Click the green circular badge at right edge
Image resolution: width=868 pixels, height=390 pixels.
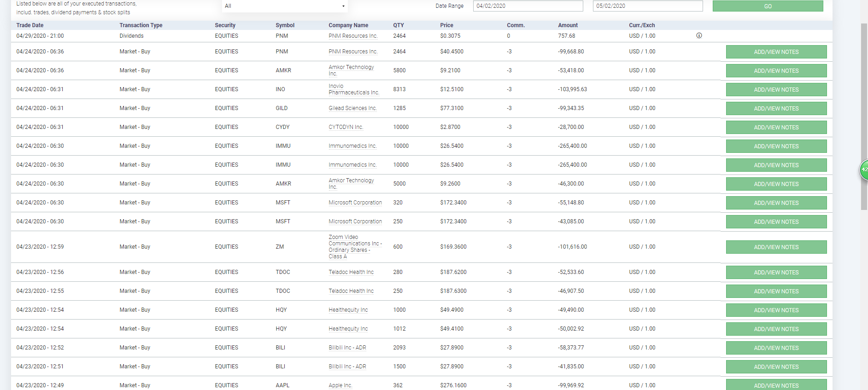[864, 169]
